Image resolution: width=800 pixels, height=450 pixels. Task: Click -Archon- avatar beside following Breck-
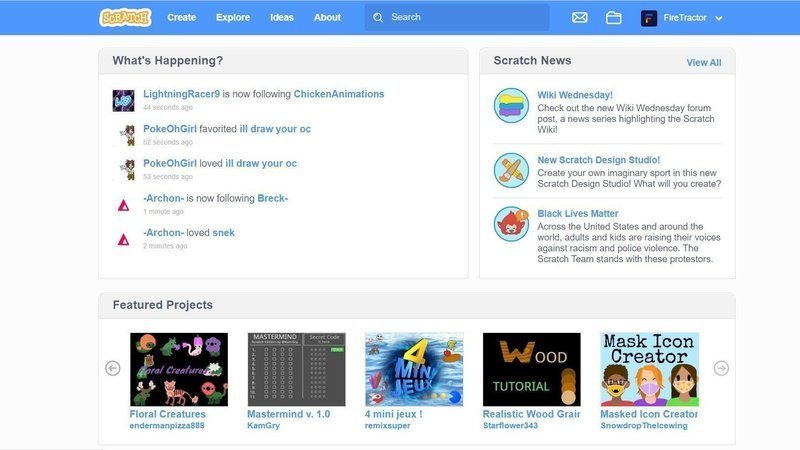tap(123, 205)
